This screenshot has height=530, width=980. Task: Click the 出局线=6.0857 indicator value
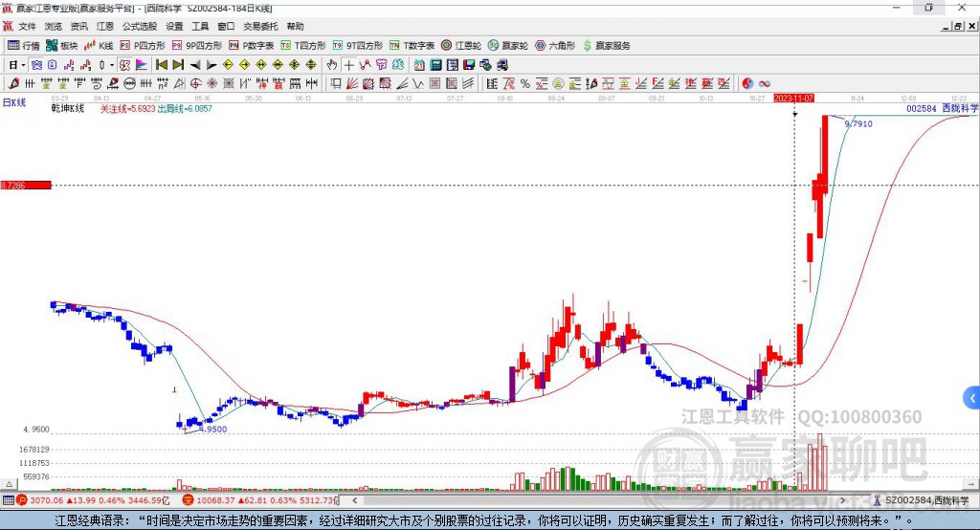coord(185,109)
